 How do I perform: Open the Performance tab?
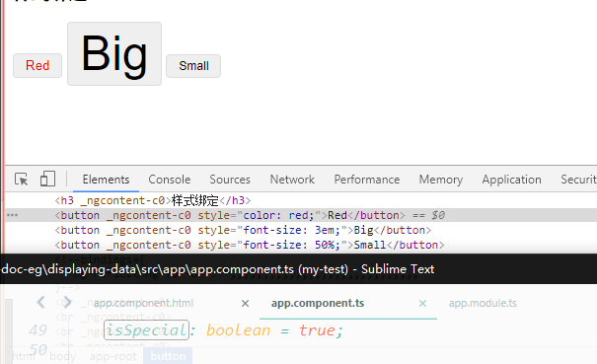367,180
